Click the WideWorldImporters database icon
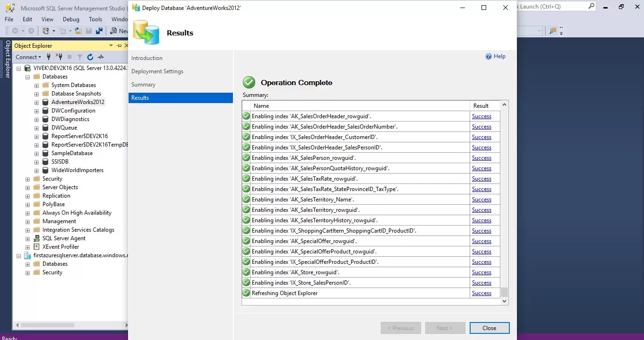Image resolution: width=644 pixels, height=340 pixels. (x=45, y=170)
